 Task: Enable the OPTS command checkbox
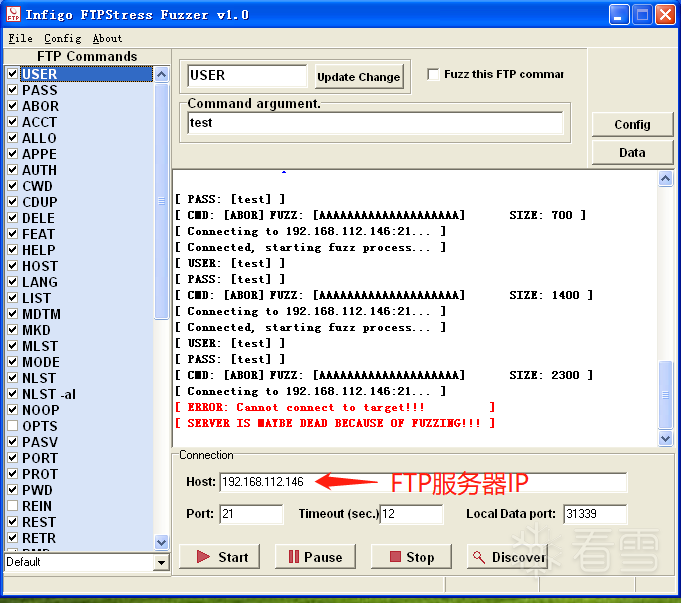(13, 426)
